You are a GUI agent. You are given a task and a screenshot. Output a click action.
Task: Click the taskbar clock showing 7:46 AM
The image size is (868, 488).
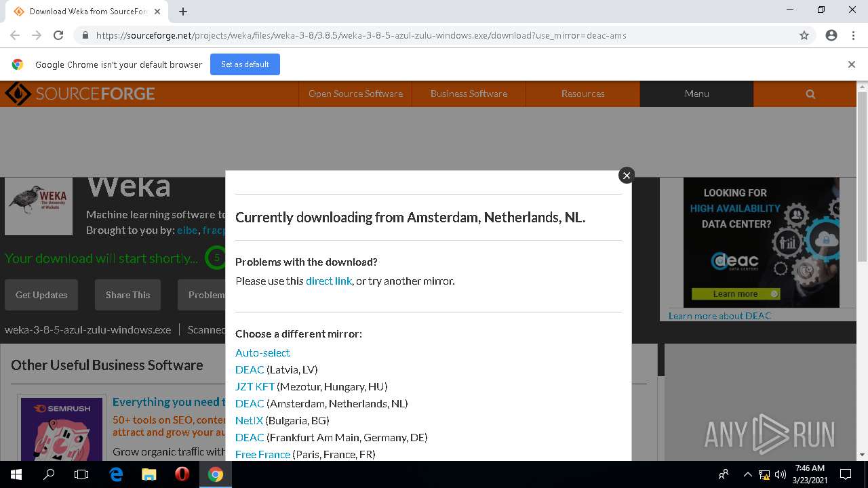pos(809,474)
